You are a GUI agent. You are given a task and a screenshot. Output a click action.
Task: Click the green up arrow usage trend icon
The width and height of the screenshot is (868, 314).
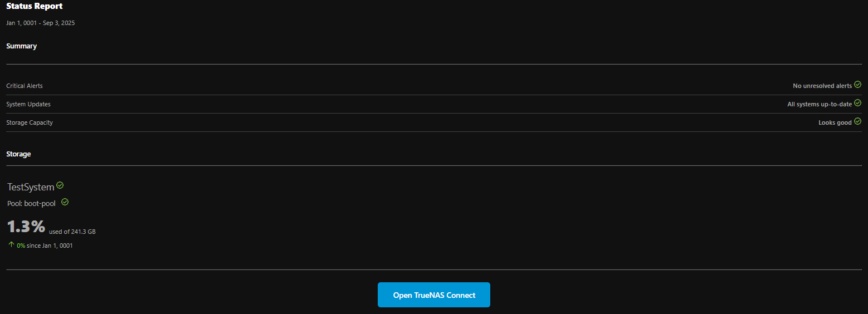pyautogui.click(x=11, y=244)
